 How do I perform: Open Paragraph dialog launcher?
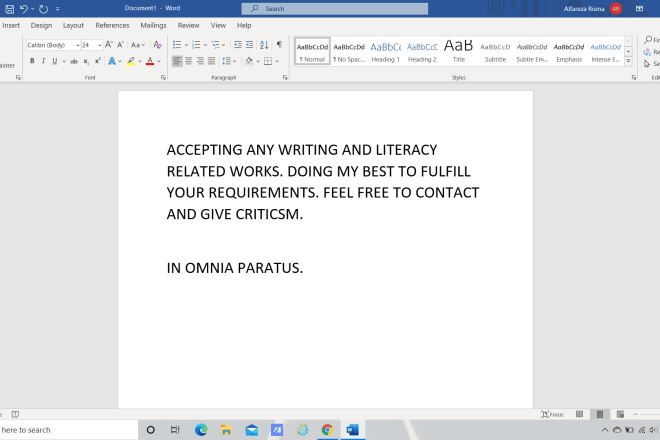click(x=285, y=77)
